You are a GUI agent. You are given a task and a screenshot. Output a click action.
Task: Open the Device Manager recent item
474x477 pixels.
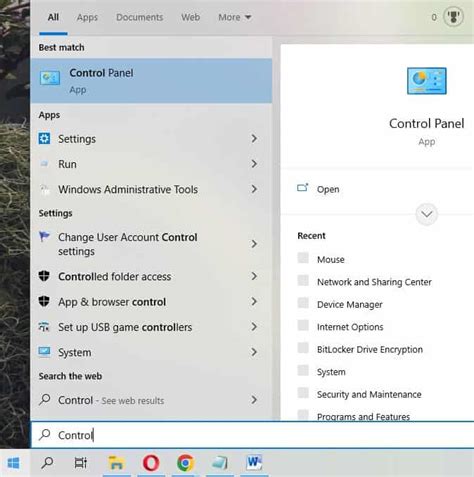point(350,304)
